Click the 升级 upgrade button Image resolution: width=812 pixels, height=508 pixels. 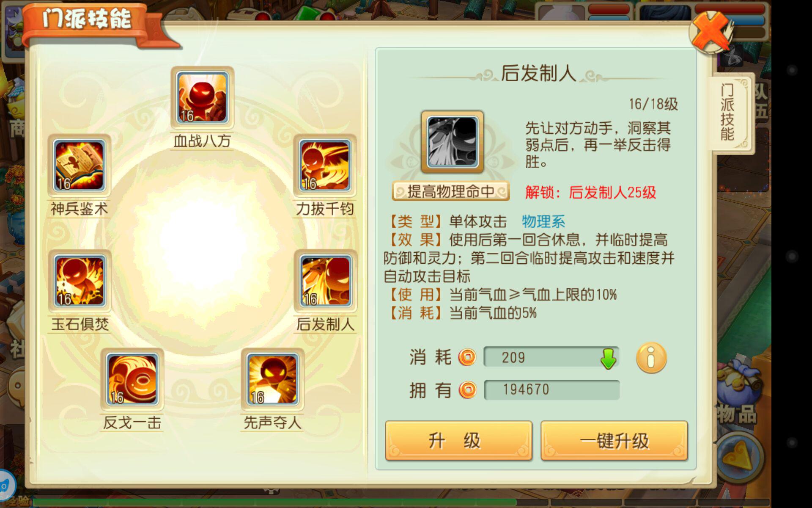[458, 440]
